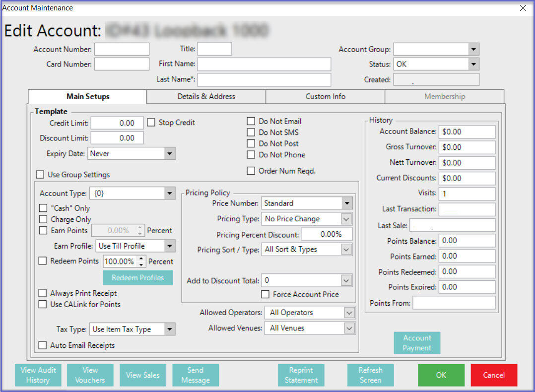Expand the Account Group dropdown
Screen dimensions: 535x392
[473, 49]
